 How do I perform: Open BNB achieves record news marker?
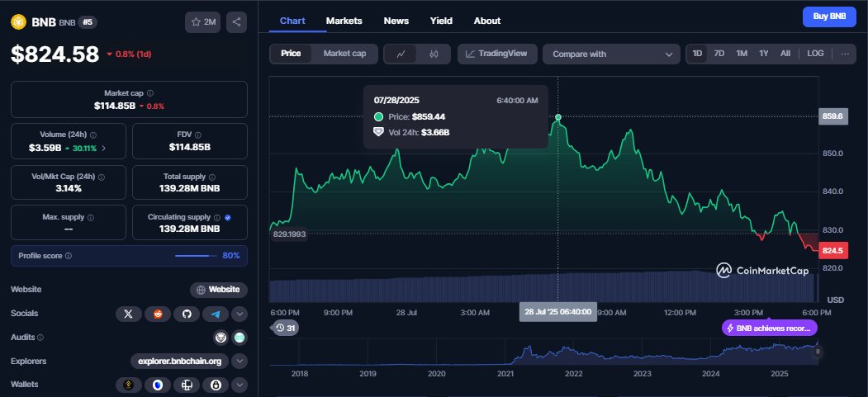point(770,328)
